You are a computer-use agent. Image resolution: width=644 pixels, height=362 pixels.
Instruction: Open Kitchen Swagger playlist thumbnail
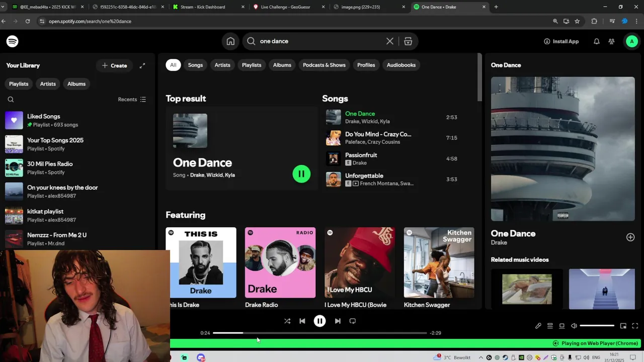coord(439,262)
